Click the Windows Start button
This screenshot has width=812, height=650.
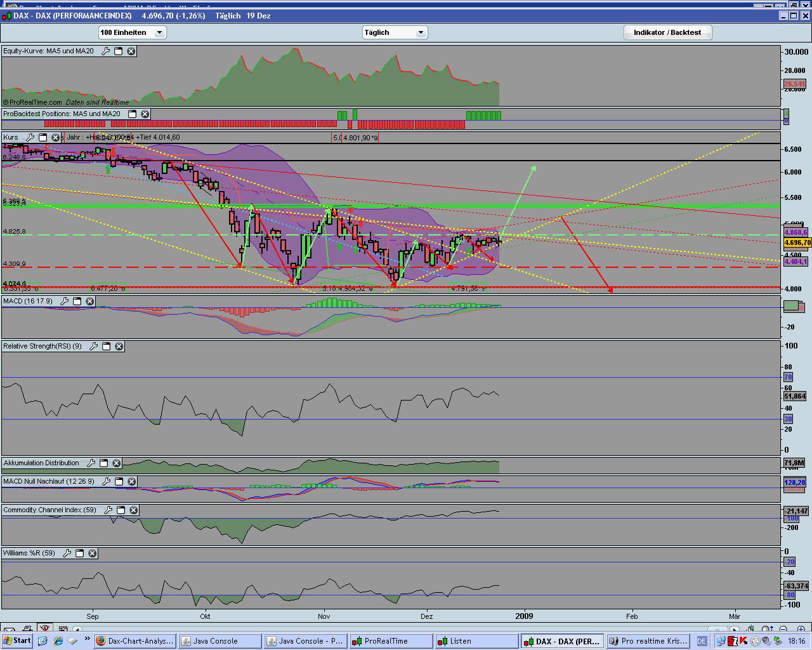point(17,640)
